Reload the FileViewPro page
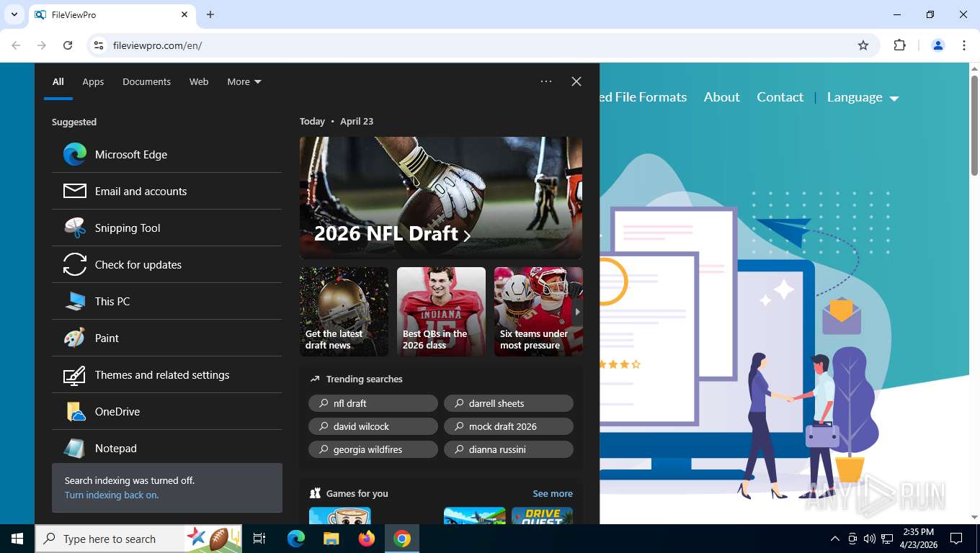This screenshot has height=553, width=980. [68, 45]
